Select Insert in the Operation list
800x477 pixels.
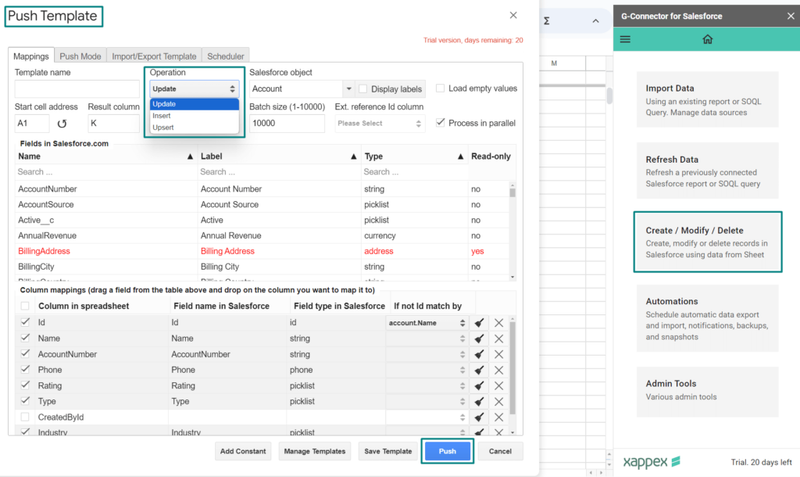click(194, 116)
